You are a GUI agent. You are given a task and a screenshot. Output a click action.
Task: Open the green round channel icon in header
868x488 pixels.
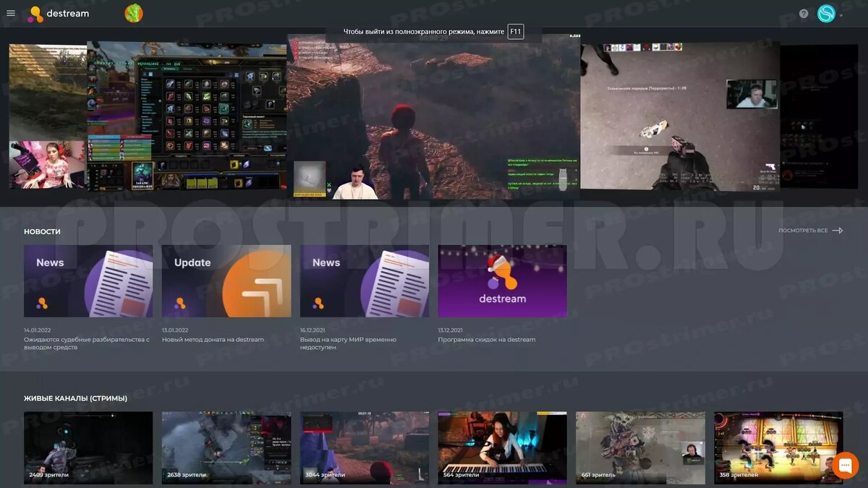pos(134,13)
